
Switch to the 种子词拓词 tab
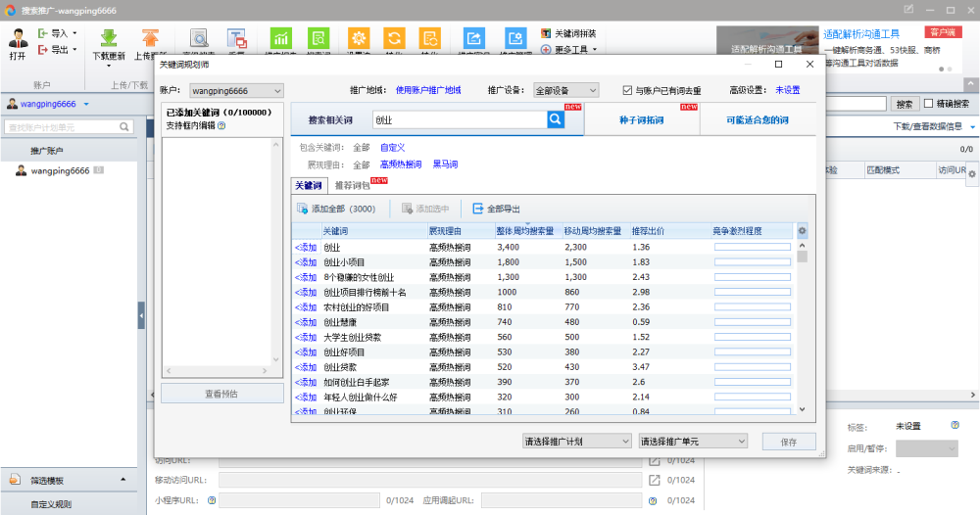coord(641,119)
